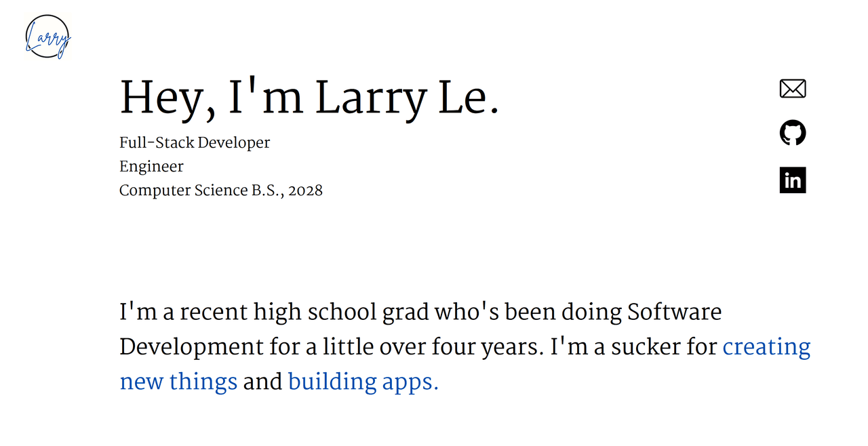Click the word "Software" in the intro
The image size is (868, 446).
click(x=674, y=312)
